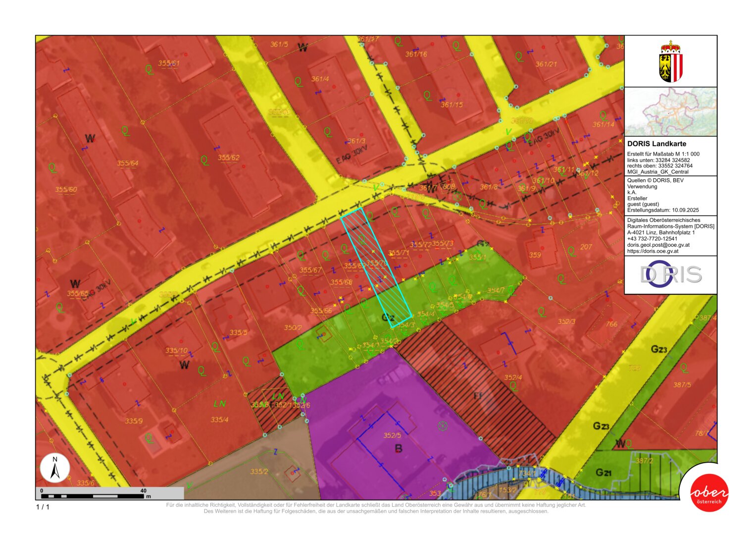Click parcel label 354/7

496,291
